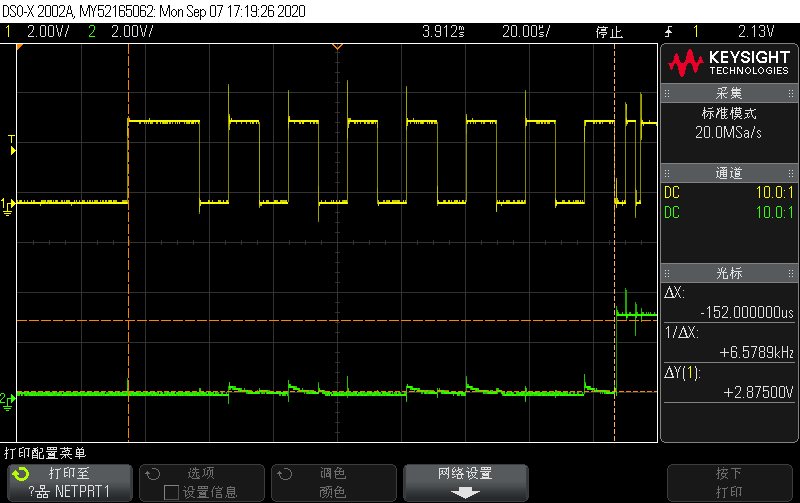This screenshot has width=800, height=503.
Task: Click the greyed knob icon on 选项 softkey
Action: [153, 474]
